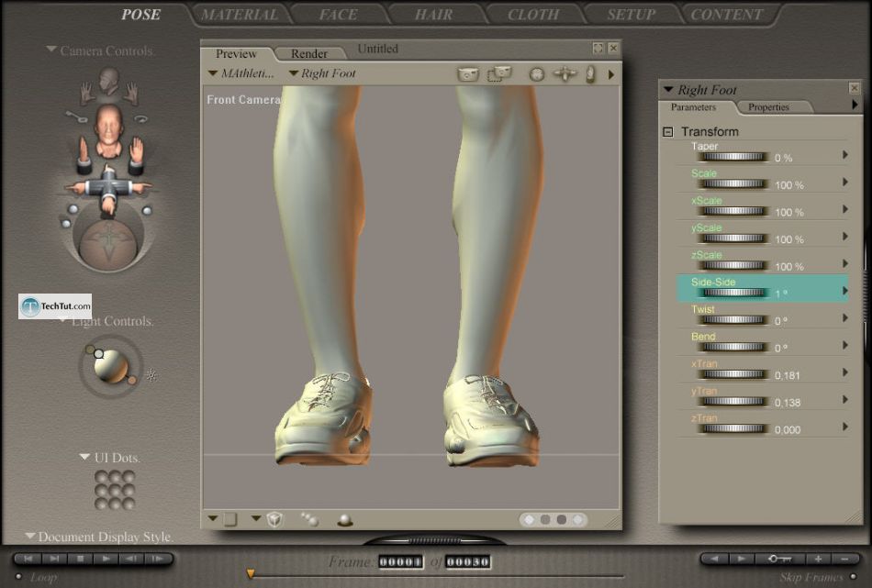Click the cross-shaped Move XZ hands control
This screenshot has width=872, height=588.
108,189
